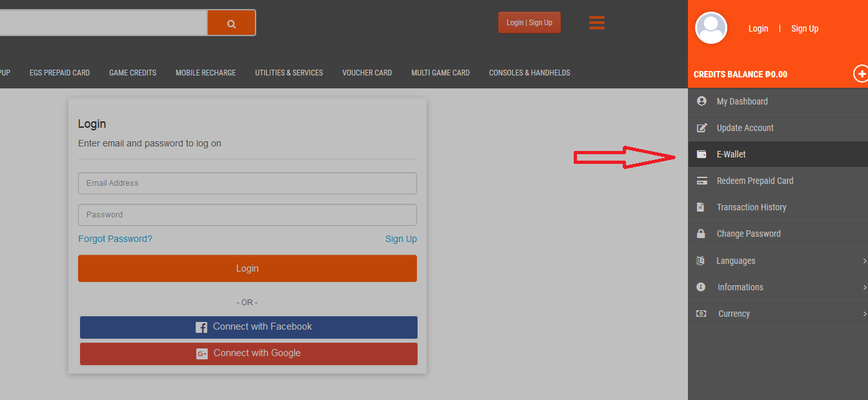This screenshot has height=400, width=868.
Task: Click the My Dashboard person icon
Action: [701, 101]
